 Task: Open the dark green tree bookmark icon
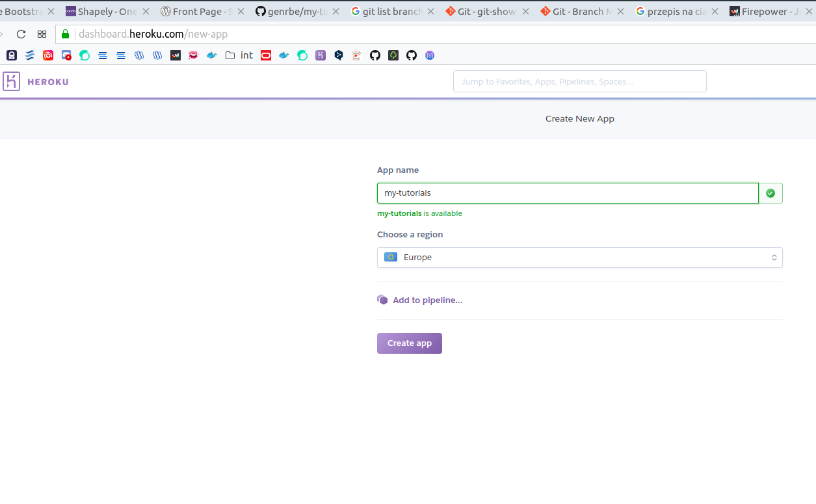393,55
